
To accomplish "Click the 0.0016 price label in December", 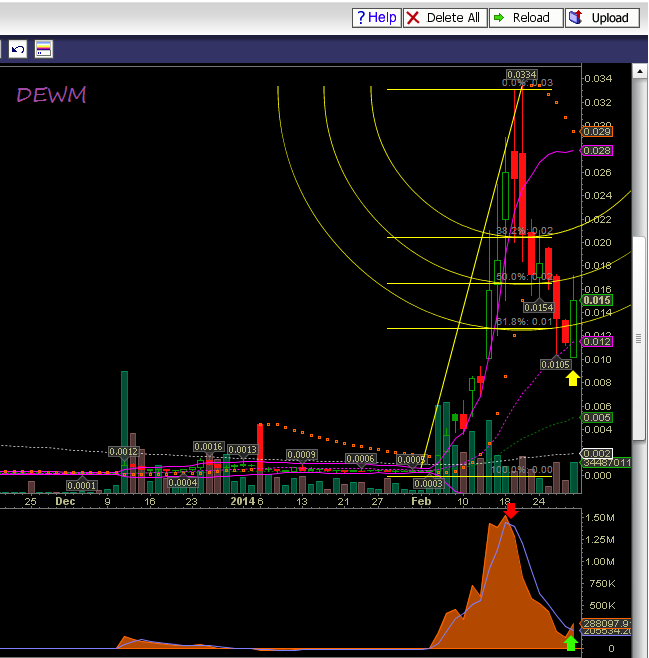I will click(208, 447).
